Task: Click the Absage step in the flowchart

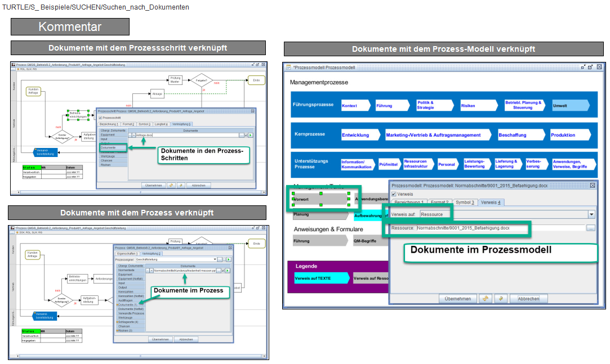Action: pos(158,93)
